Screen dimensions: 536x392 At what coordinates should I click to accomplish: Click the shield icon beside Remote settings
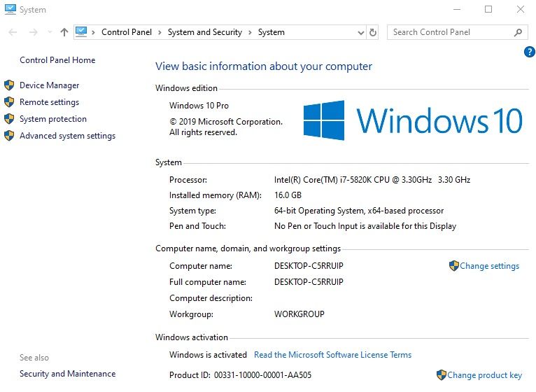pos(9,101)
